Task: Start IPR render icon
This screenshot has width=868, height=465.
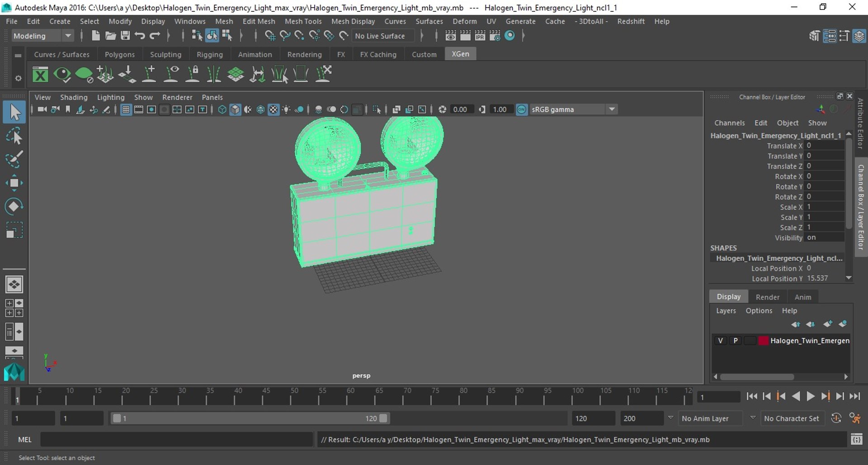Action: (x=480, y=36)
